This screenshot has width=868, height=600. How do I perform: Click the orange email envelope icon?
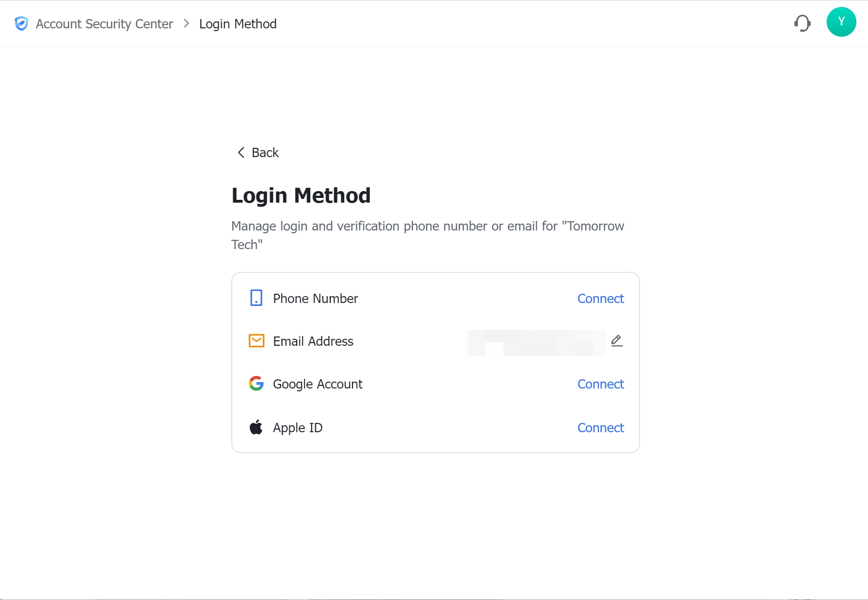(x=256, y=341)
